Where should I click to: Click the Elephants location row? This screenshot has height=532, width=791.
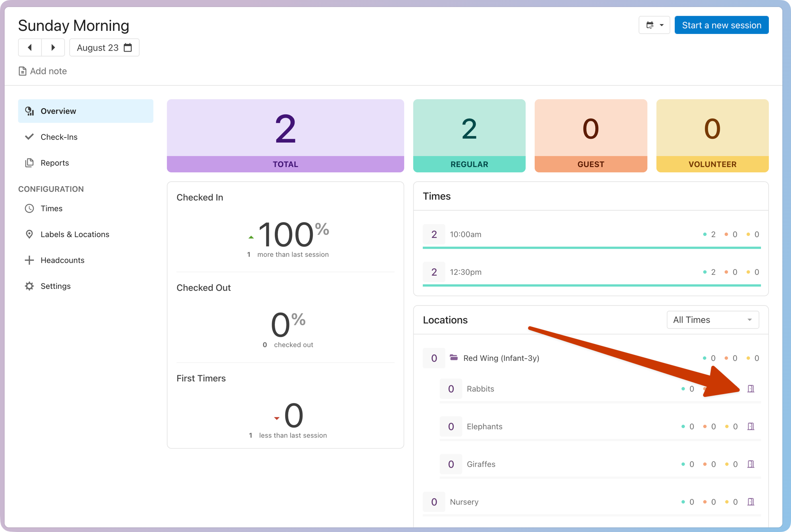pos(600,428)
